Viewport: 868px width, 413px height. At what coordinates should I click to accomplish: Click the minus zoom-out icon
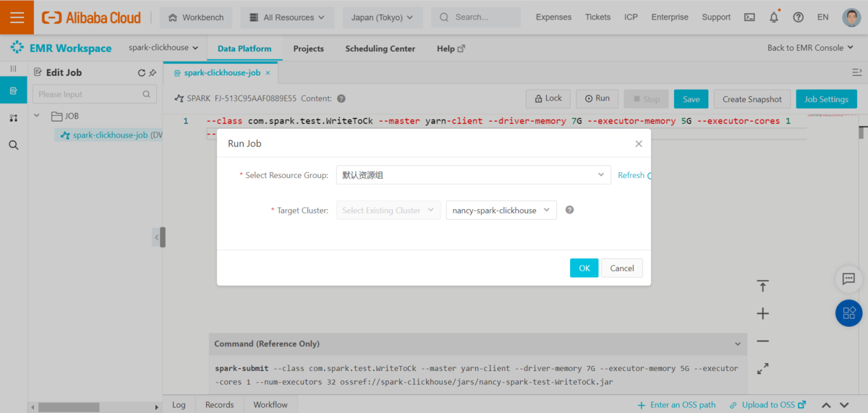tap(762, 341)
